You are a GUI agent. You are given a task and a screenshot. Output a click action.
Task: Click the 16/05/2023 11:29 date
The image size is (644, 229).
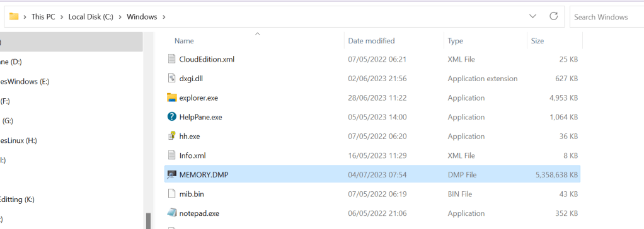pos(377,155)
